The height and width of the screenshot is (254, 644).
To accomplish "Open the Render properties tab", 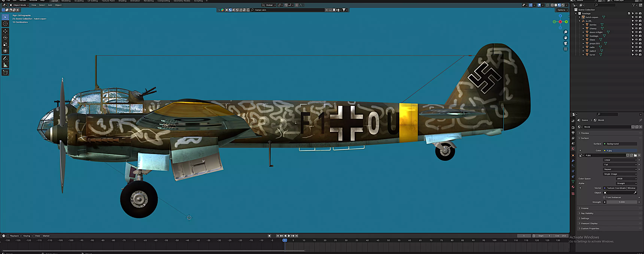I will (573, 128).
